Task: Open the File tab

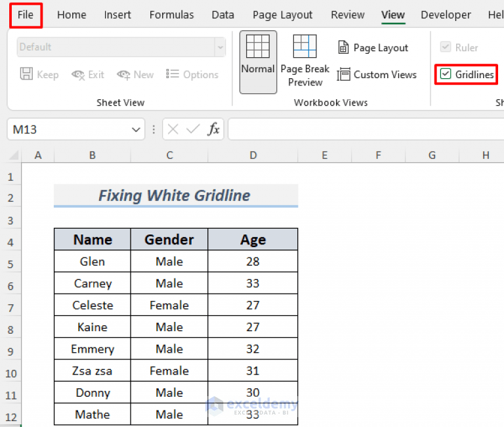Action: [26, 15]
